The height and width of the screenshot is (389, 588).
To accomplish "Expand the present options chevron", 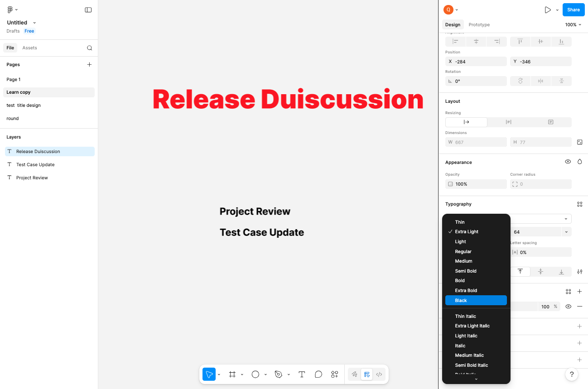I will 557,10.
